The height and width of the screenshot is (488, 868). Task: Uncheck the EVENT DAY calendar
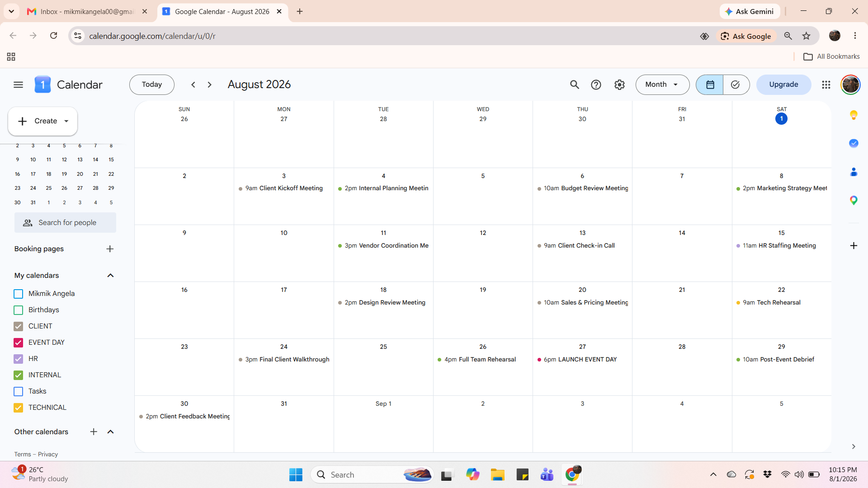[x=18, y=343]
